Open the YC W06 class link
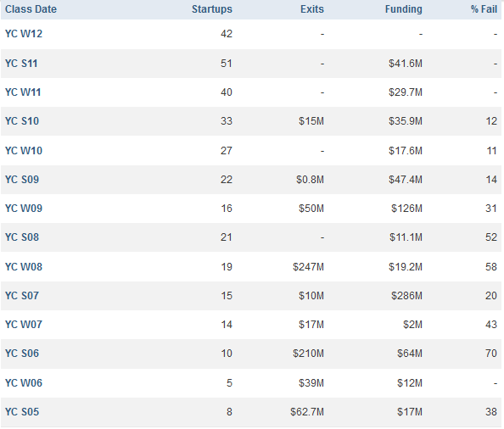The width and height of the screenshot is (504, 429). click(24, 383)
